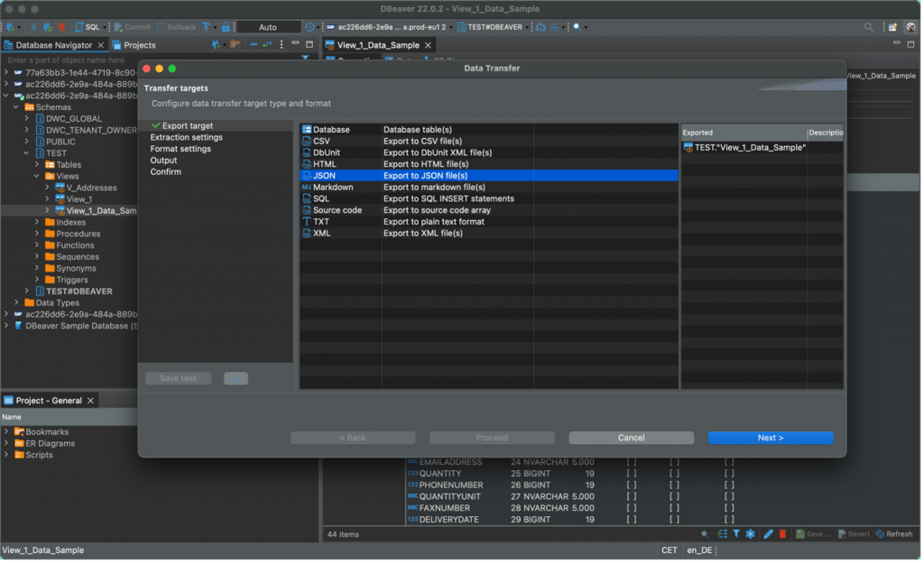Choose XML export format

click(488, 233)
